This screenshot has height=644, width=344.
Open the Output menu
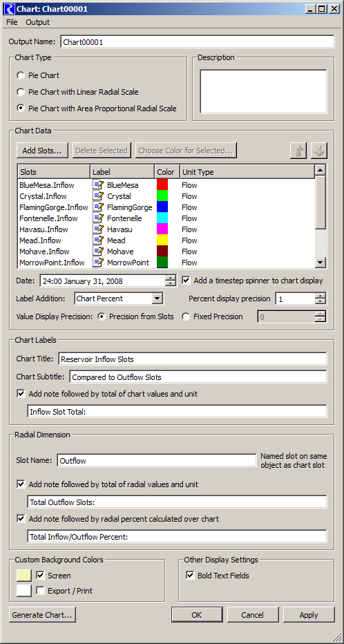[38, 22]
